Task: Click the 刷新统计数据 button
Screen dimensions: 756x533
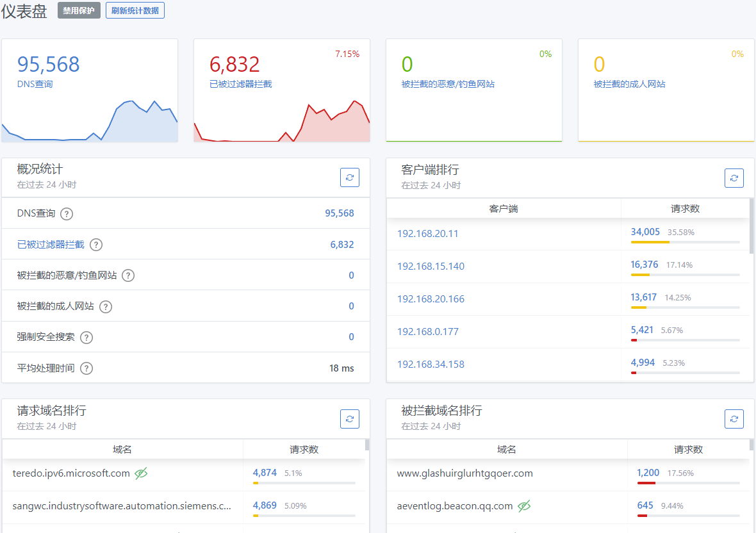Action: 135,11
